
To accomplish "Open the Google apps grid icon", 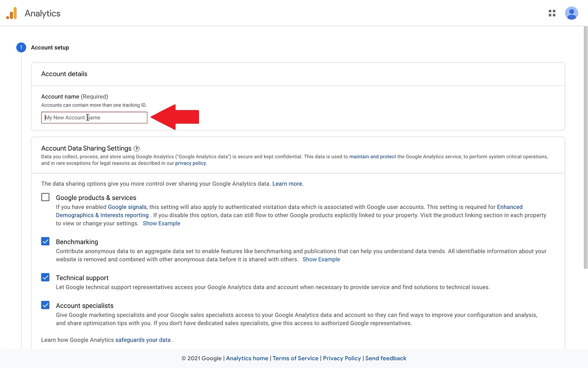I will coord(552,13).
